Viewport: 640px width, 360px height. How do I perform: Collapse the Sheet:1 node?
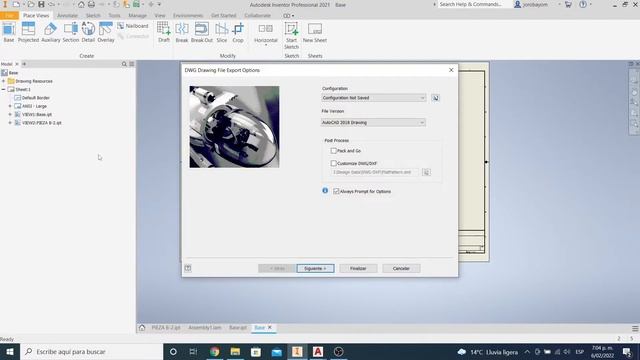(4, 89)
